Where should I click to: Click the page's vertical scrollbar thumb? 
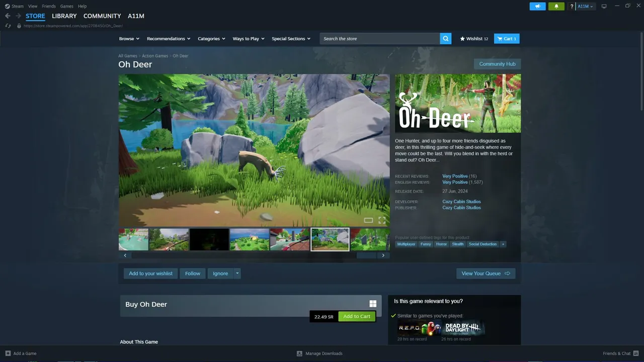point(642,71)
